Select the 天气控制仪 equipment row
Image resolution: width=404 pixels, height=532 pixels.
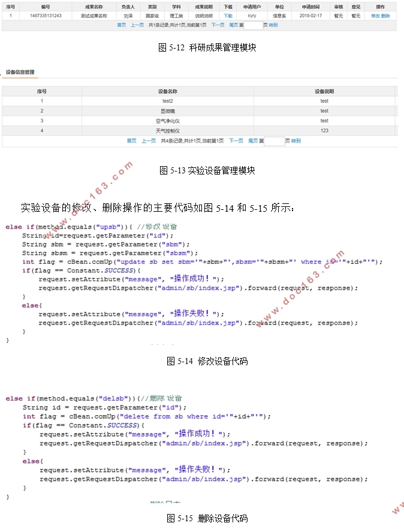pos(168,131)
